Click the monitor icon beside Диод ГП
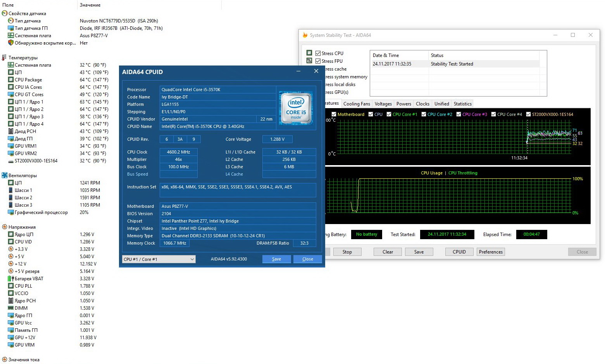Screen dimensions: 605x364 coord(11,138)
